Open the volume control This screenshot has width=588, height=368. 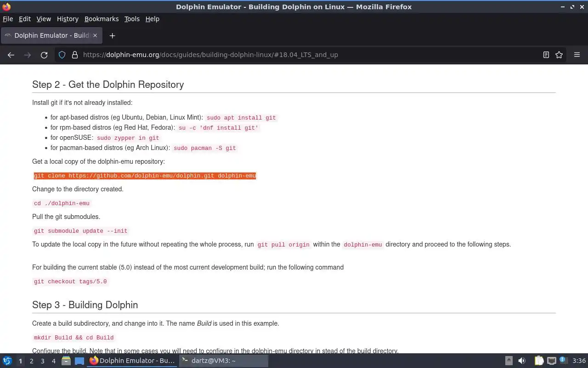(x=522, y=361)
